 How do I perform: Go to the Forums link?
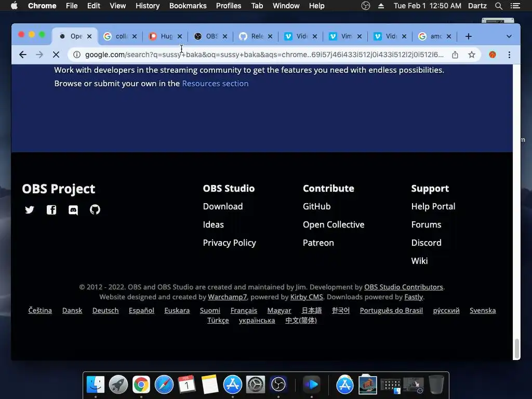[426, 224]
